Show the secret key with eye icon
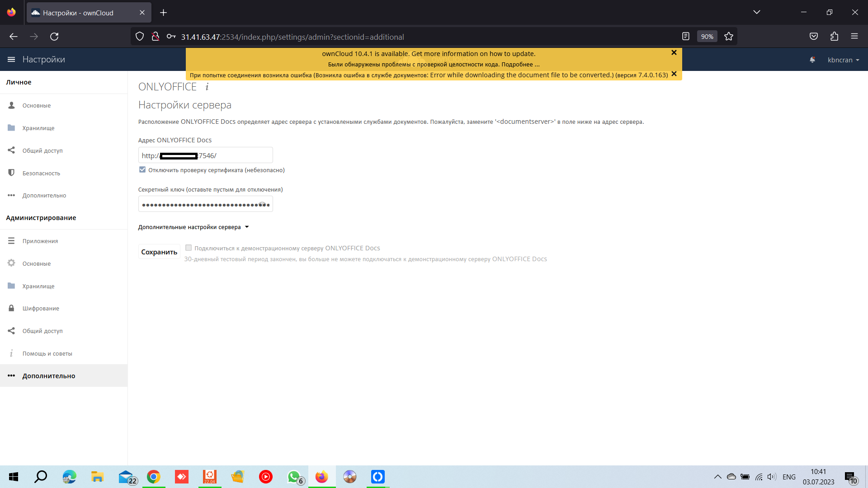This screenshot has height=488, width=868. tap(262, 204)
